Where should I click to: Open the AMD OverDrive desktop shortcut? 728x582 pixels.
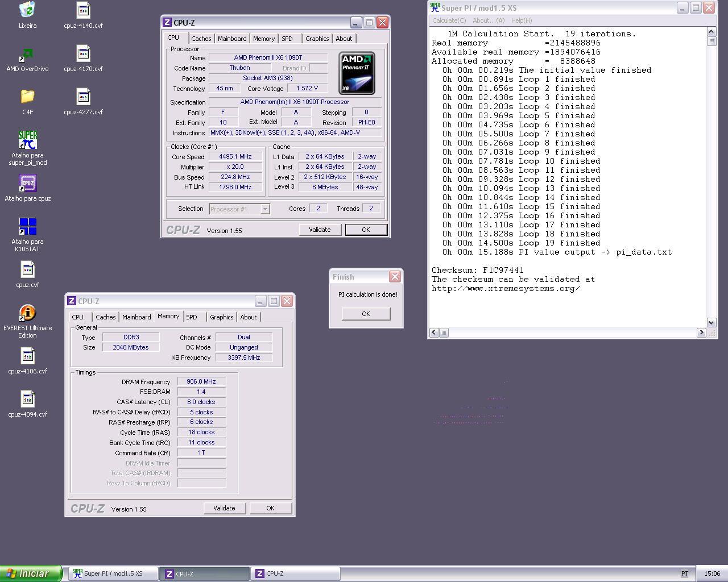[27, 54]
